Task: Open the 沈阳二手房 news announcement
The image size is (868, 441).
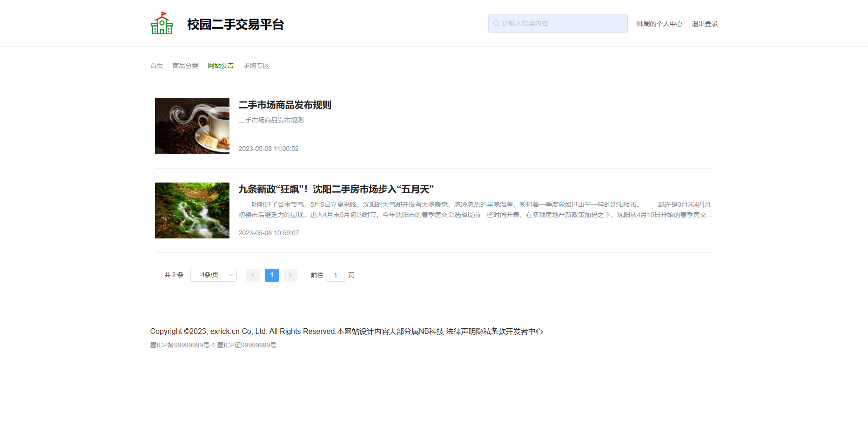Action: 336,189
